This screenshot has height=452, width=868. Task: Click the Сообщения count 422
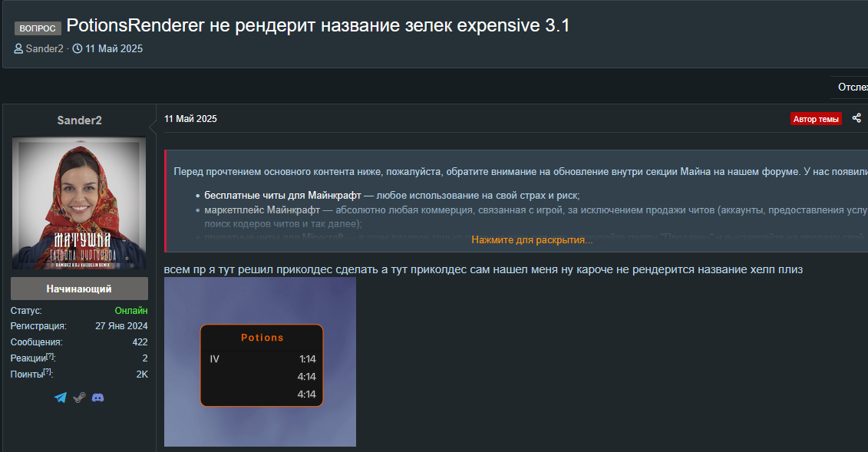tap(140, 342)
